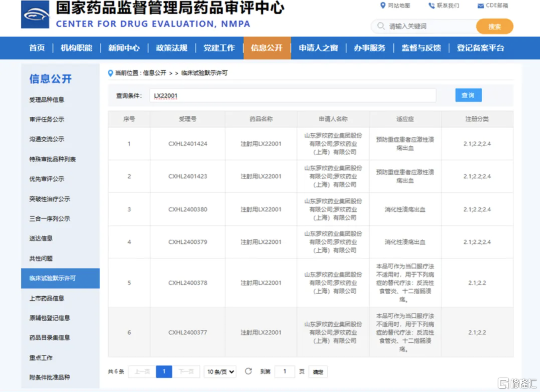The image size is (540, 392).
Task: Open 沟通交流公示 in the sidebar
Action: pyautogui.click(x=46, y=139)
